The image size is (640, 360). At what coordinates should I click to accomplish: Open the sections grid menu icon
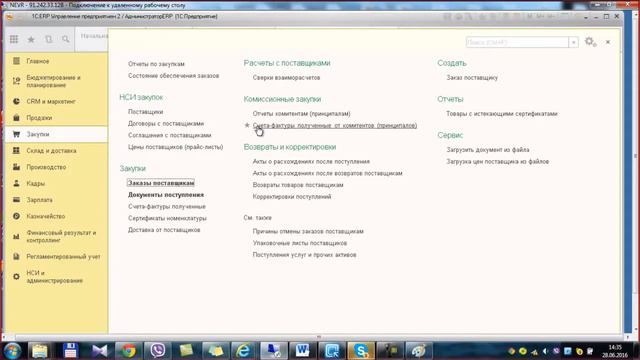(x=14, y=39)
